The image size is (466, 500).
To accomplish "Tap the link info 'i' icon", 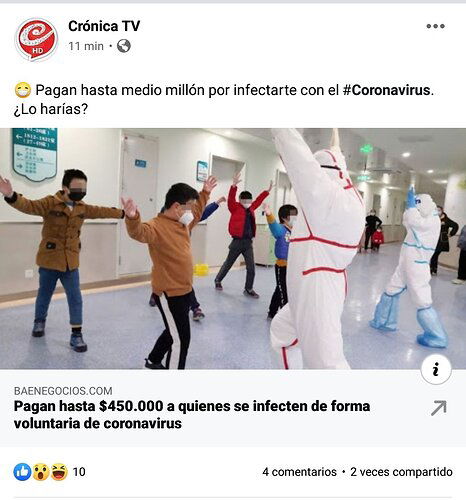I will (x=436, y=370).
